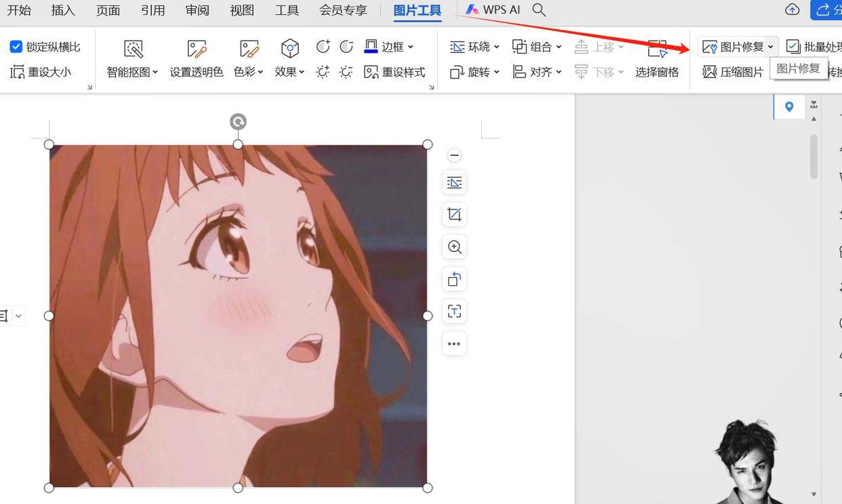Click 重设样式 to reset picture style
842x504 pixels.
[395, 72]
